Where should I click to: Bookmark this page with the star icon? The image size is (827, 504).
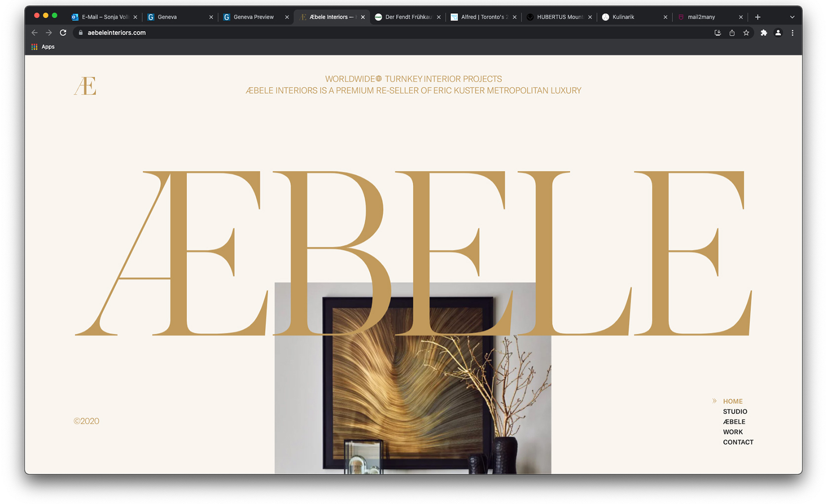[746, 33]
